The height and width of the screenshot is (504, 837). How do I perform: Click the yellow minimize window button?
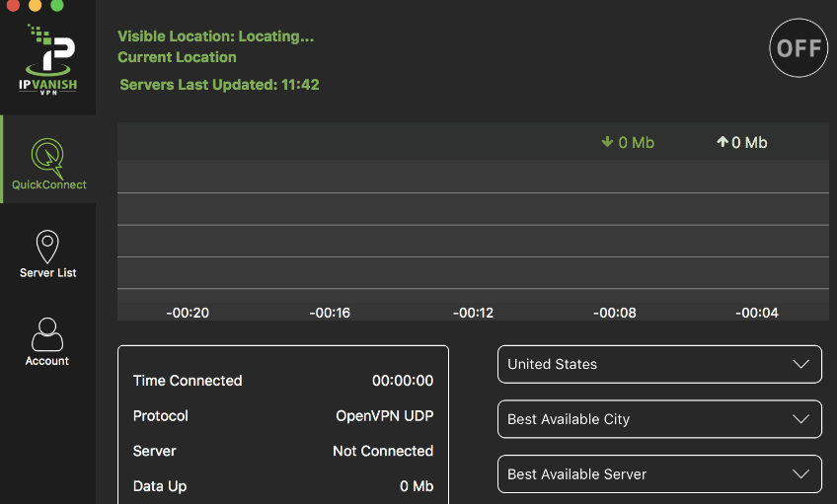coord(35,4)
